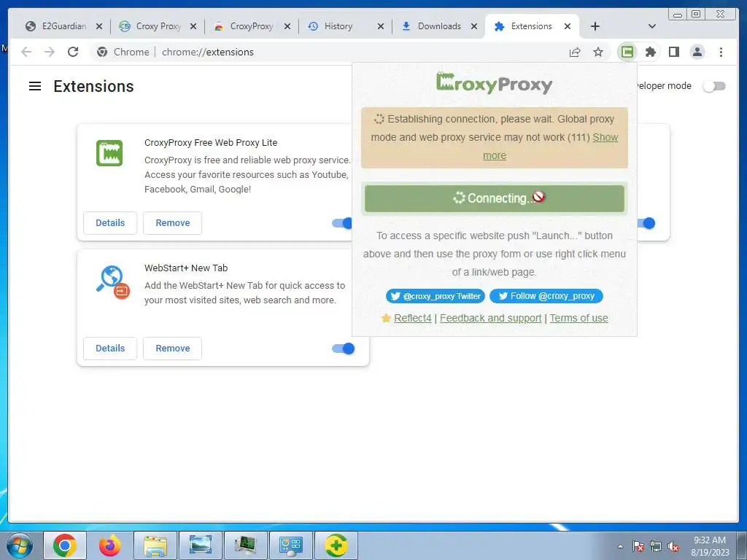
Task: Click WebStart+ New Tab extension icon
Action: (113, 282)
